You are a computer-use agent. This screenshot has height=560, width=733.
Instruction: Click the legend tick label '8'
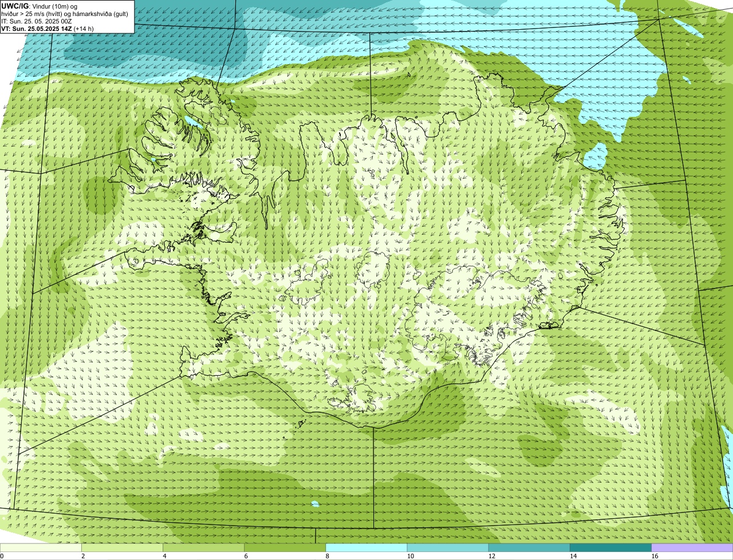click(x=327, y=556)
